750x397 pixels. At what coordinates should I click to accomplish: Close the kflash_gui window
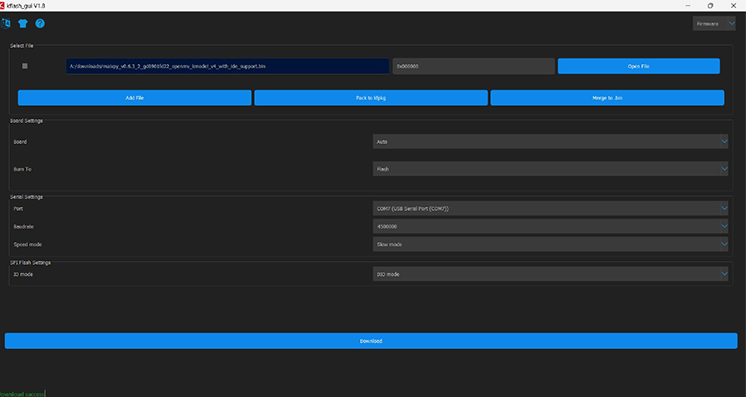point(733,6)
